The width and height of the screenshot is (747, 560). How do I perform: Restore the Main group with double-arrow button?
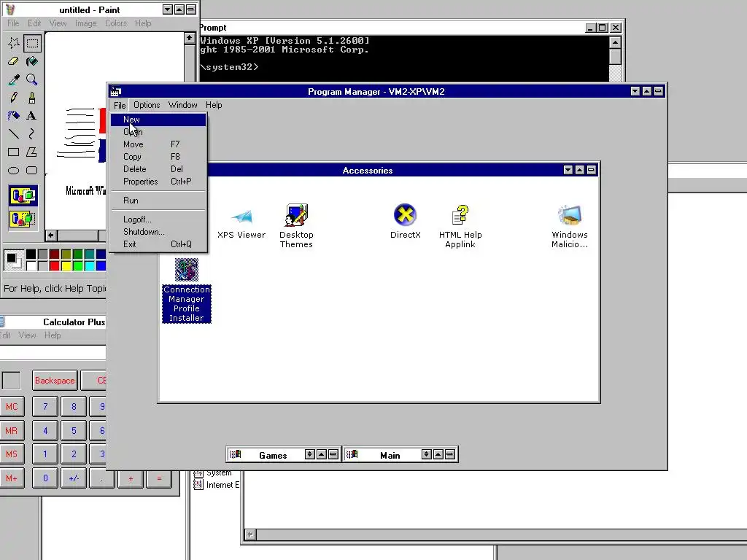426,454
